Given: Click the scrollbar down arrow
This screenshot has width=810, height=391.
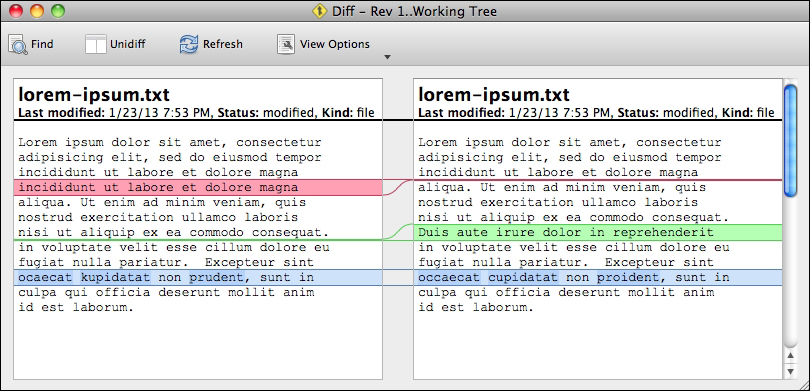Looking at the screenshot, I should (x=790, y=371).
